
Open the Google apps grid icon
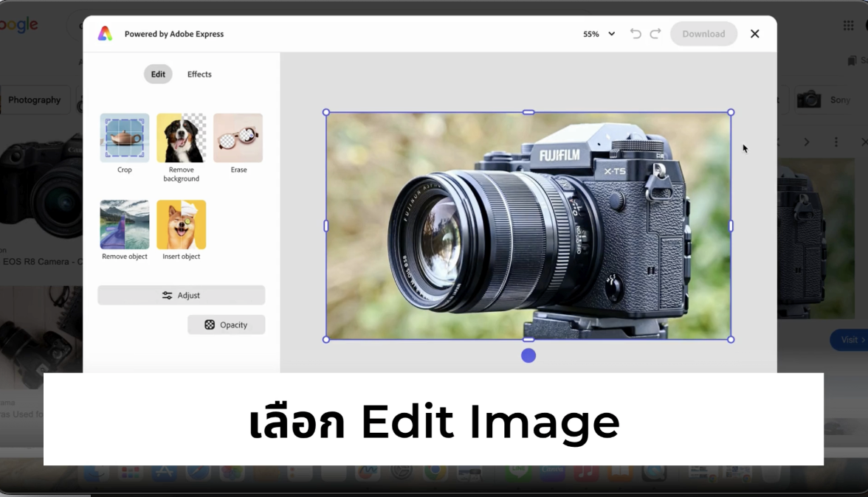click(848, 26)
